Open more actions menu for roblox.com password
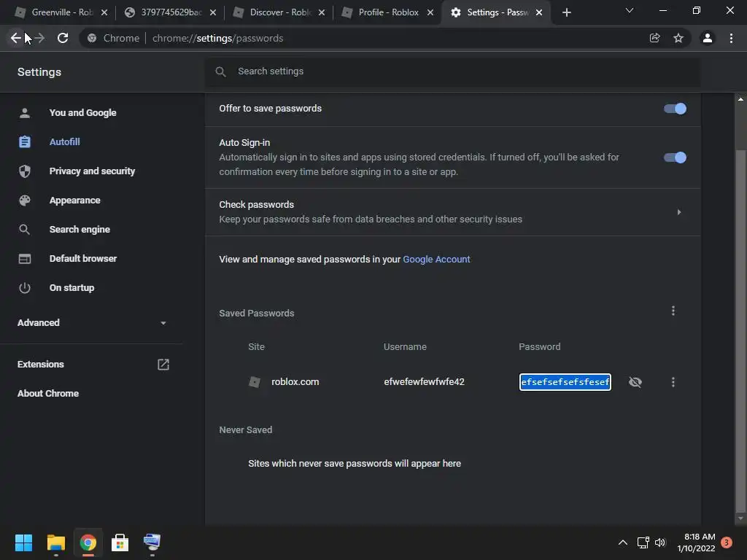This screenshot has width=747, height=560. [x=673, y=382]
